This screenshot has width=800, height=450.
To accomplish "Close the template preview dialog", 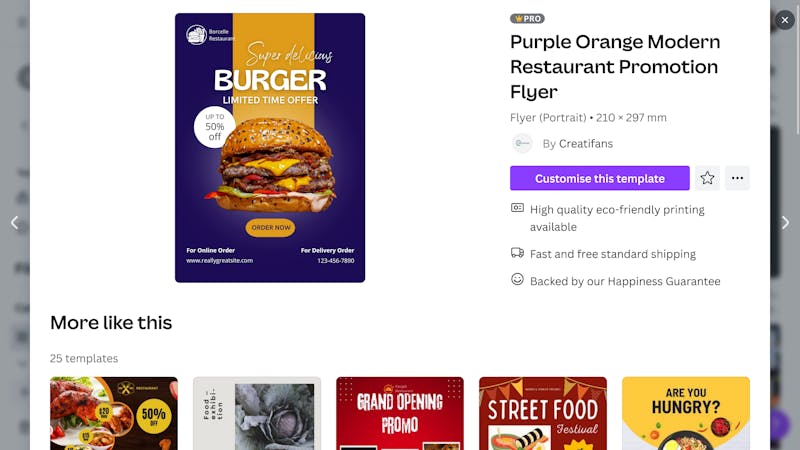I will click(x=785, y=20).
